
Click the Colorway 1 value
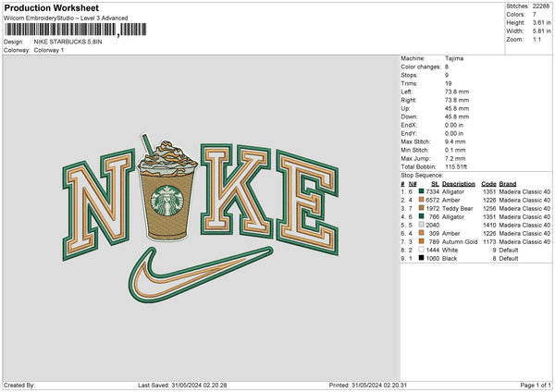[49, 50]
